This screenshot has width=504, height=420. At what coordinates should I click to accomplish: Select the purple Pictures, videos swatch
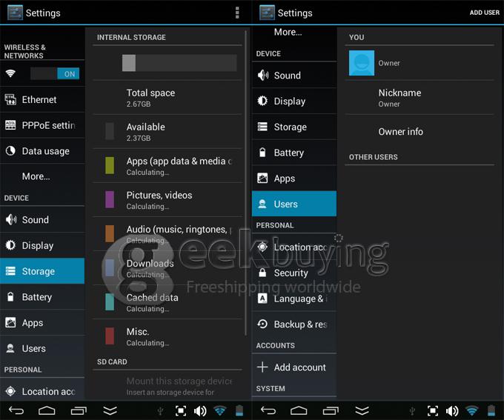(110, 199)
